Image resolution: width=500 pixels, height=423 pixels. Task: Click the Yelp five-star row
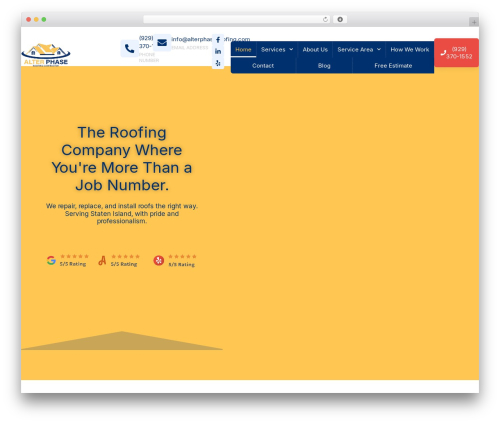click(x=182, y=257)
